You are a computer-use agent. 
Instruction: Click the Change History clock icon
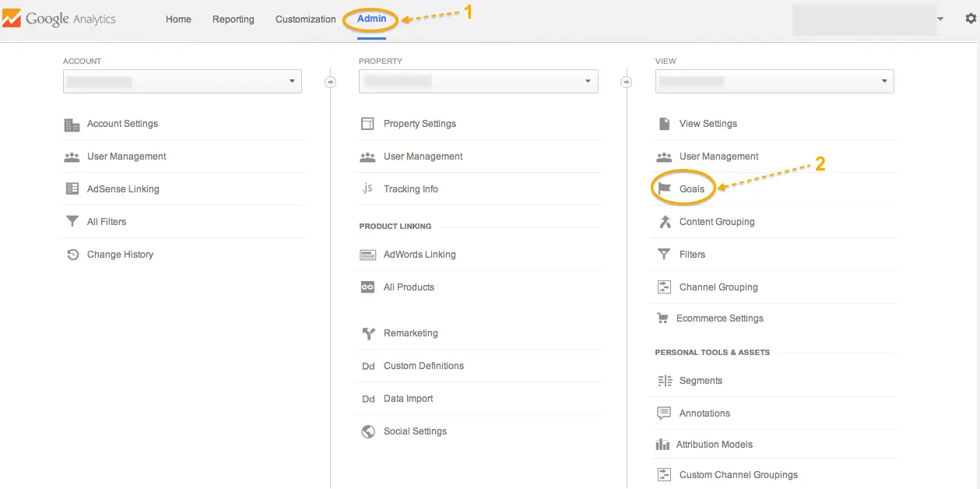pyautogui.click(x=72, y=255)
